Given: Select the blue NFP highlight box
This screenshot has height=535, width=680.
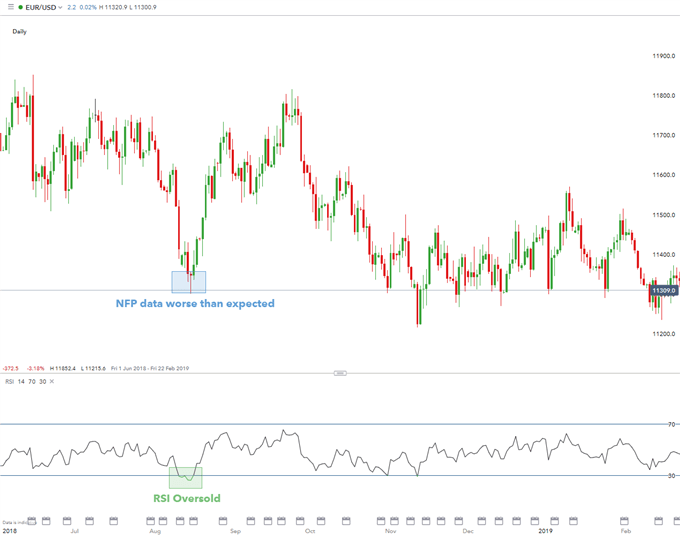Looking at the screenshot, I should [x=189, y=281].
